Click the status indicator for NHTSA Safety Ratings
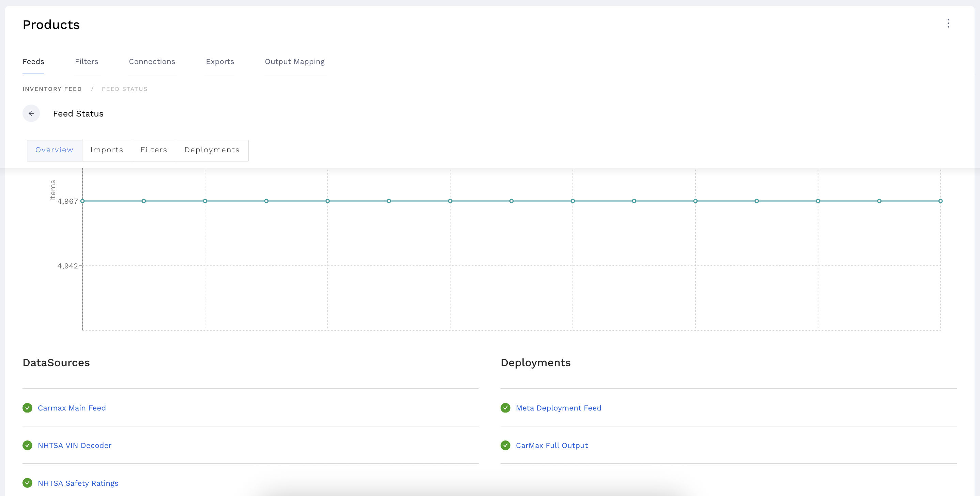The width and height of the screenshot is (980, 496). tap(27, 483)
